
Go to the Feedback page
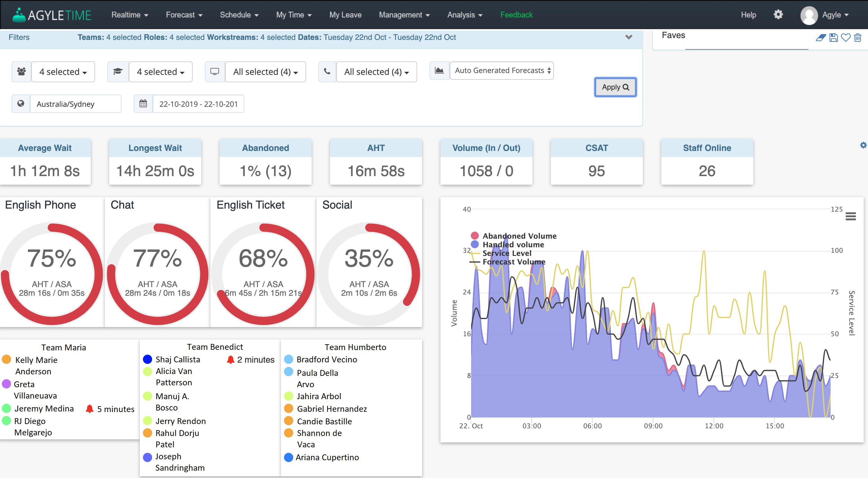click(x=516, y=15)
